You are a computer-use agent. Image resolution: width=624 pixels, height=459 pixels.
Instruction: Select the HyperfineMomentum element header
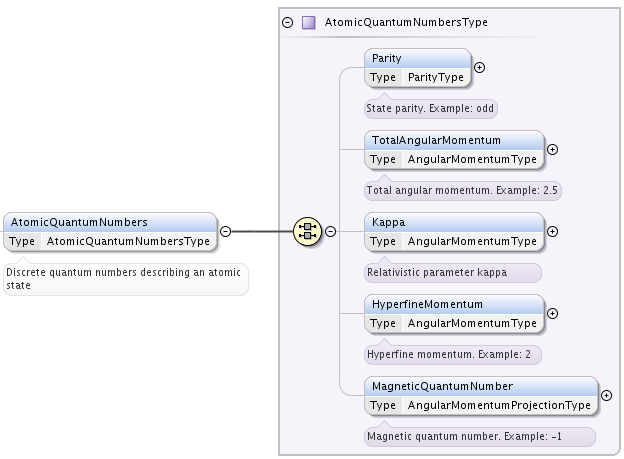[x=454, y=304]
